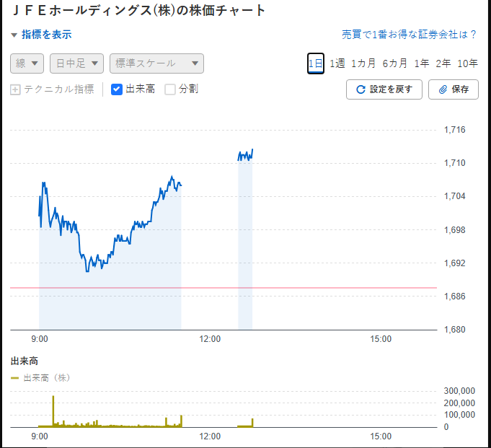Click the 15:00 label under volume chart
This screenshot has width=491, height=448.
click(381, 436)
